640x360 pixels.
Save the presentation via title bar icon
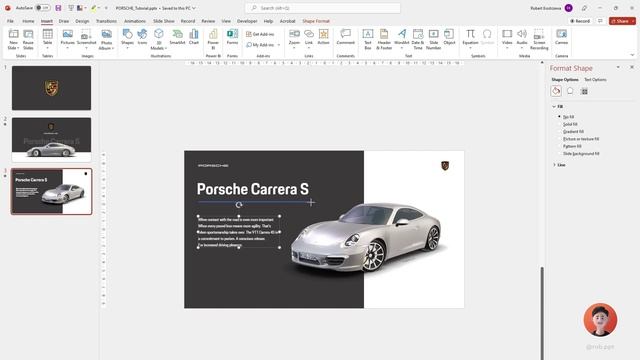click(x=58, y=8)
